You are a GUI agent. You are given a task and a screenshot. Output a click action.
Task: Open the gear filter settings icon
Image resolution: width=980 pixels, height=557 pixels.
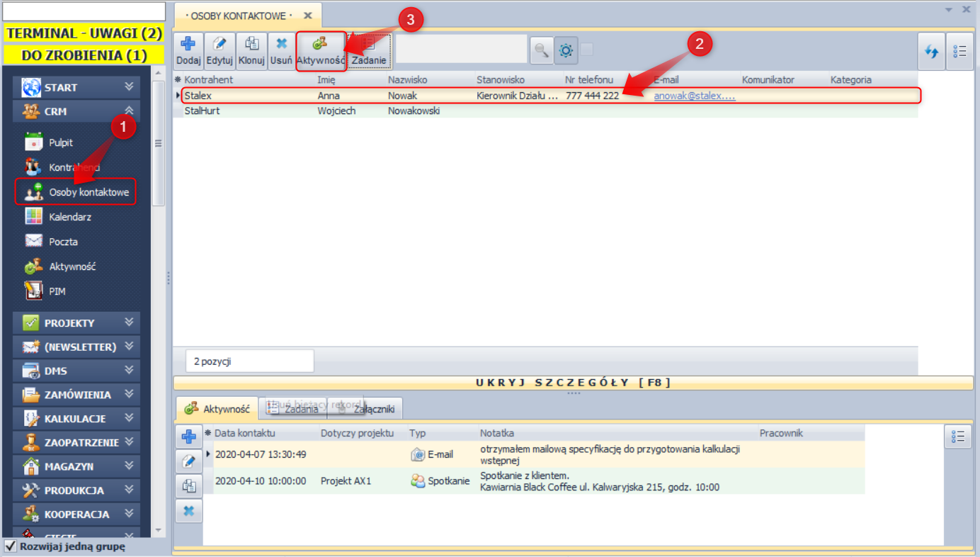pyautogui.click(x=566, y=50)
